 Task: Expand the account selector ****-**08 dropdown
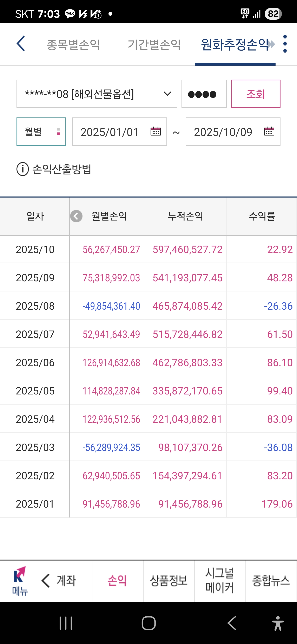pos(97,94)
